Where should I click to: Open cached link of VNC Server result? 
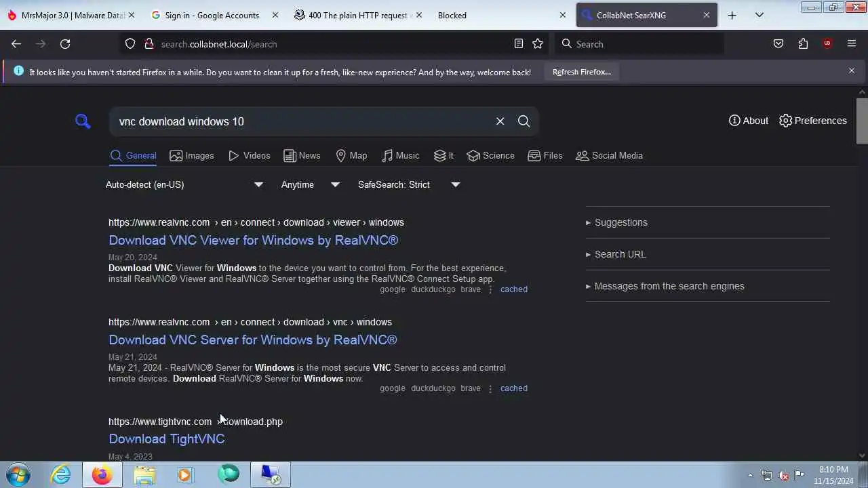pyautogui.click(x=514, y=388)
